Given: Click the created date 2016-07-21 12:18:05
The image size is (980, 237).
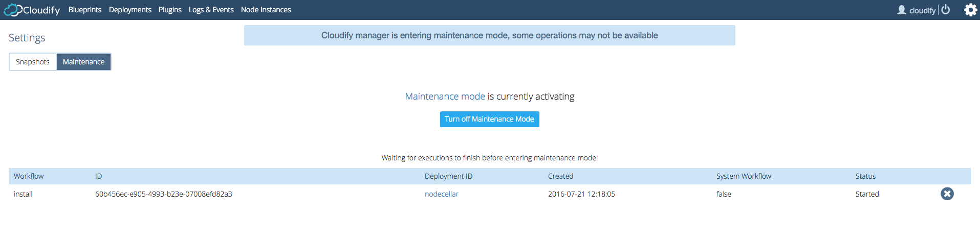Looking at the screenshot, I should 581,194.
